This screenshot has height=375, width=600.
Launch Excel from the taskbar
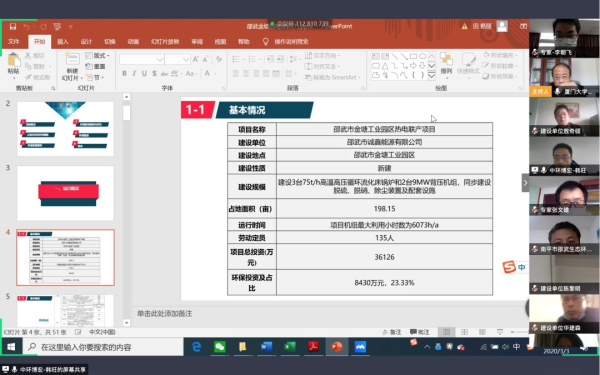[290, 347]
